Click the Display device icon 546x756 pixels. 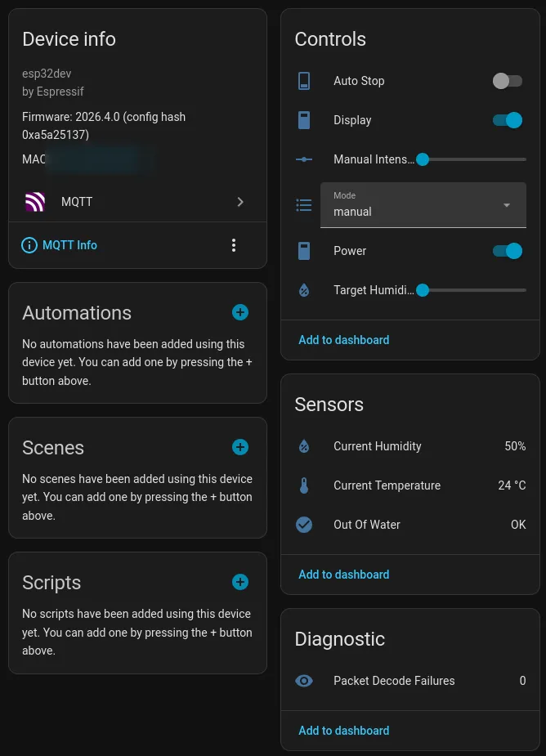(x=304, y=120)
